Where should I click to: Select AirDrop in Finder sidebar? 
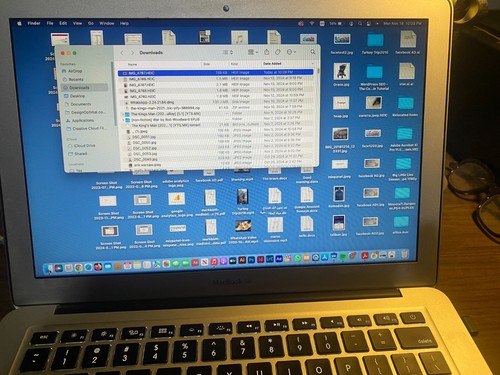click(72, 71)
